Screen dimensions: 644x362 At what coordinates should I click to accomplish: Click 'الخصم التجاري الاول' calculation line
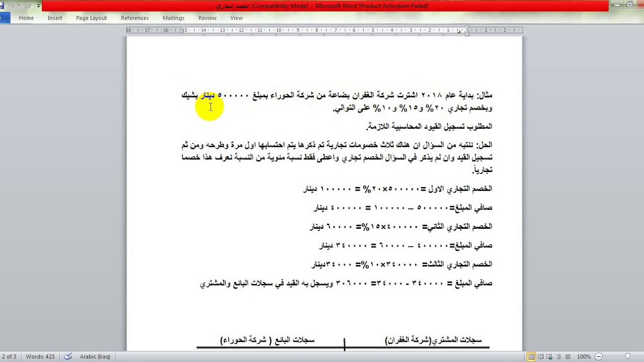pos(397,189)
